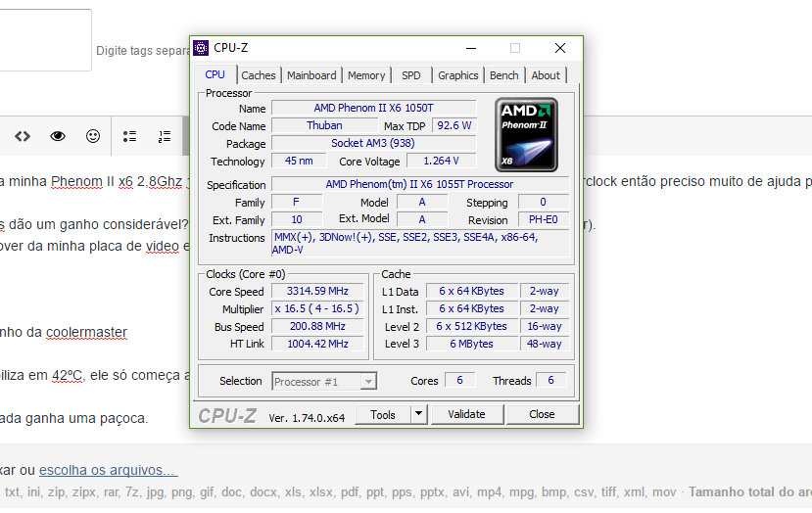Switch to the Caches tab

coord(258,75)
